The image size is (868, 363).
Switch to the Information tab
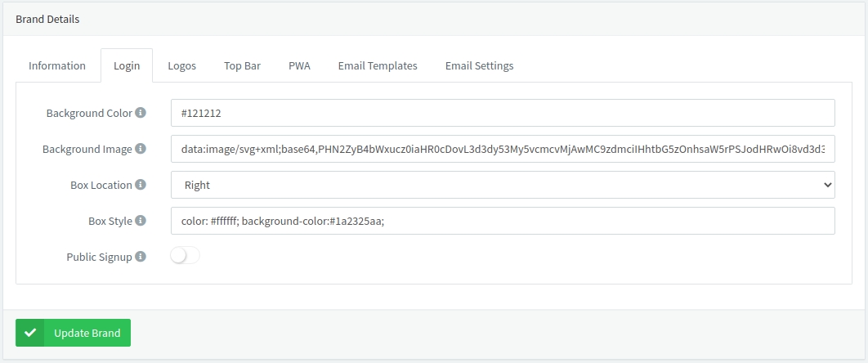click(57, 65)
